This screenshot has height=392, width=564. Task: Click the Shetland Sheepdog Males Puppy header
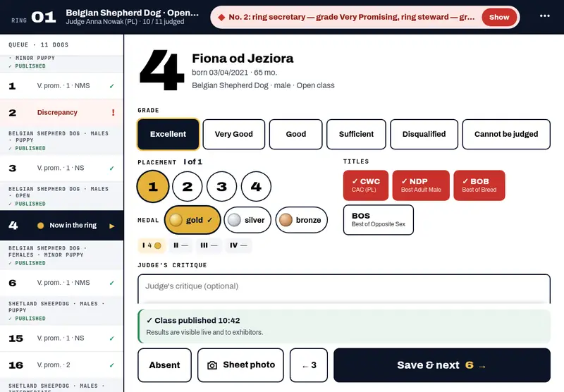pos(61,311)
